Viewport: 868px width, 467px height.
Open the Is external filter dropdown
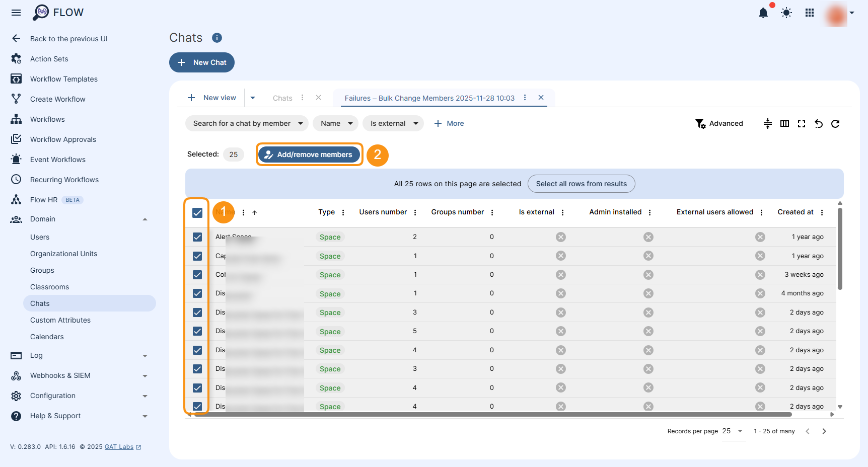[393, 123]
